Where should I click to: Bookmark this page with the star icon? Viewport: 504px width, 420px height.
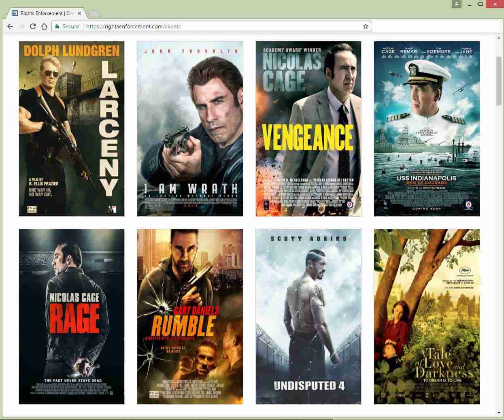[x=366, y=26]
